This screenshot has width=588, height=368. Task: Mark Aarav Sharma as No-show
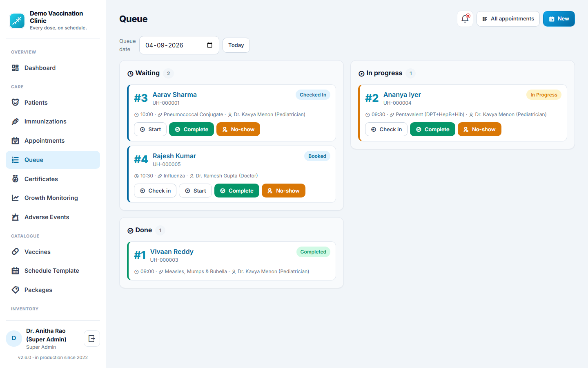point(238,129)
